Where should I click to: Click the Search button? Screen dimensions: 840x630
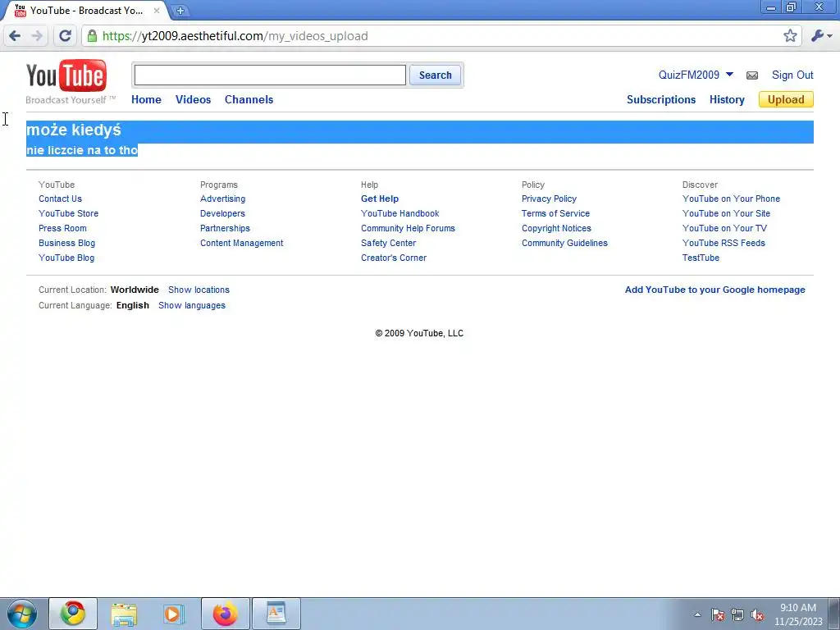click(x=435, y=75)
